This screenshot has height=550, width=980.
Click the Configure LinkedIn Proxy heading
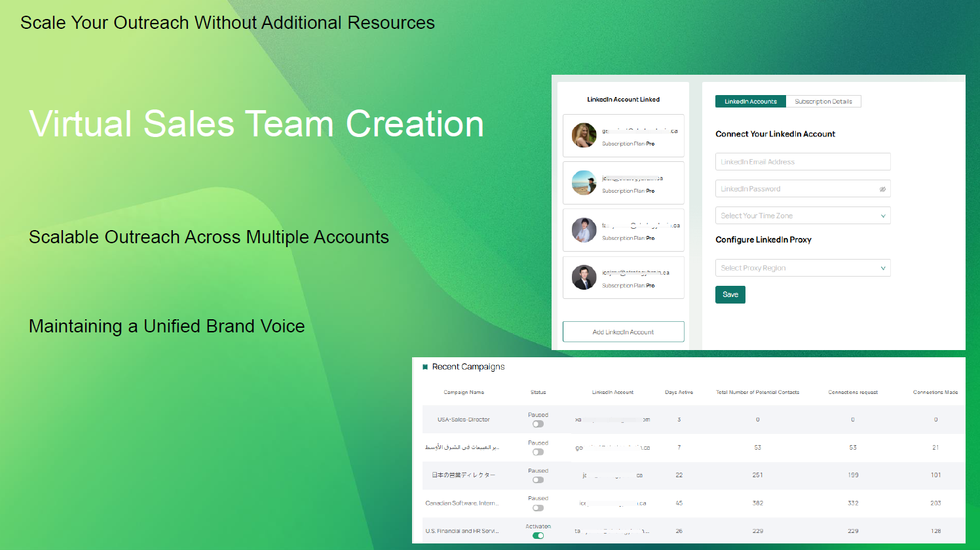click(x=763, y=240)
